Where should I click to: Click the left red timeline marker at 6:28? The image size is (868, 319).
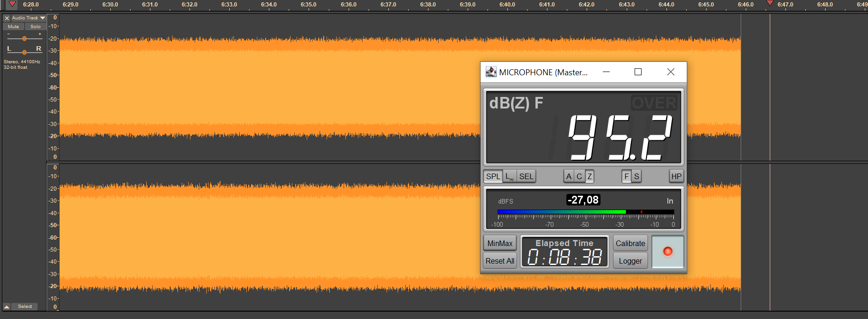coord(12,4)
